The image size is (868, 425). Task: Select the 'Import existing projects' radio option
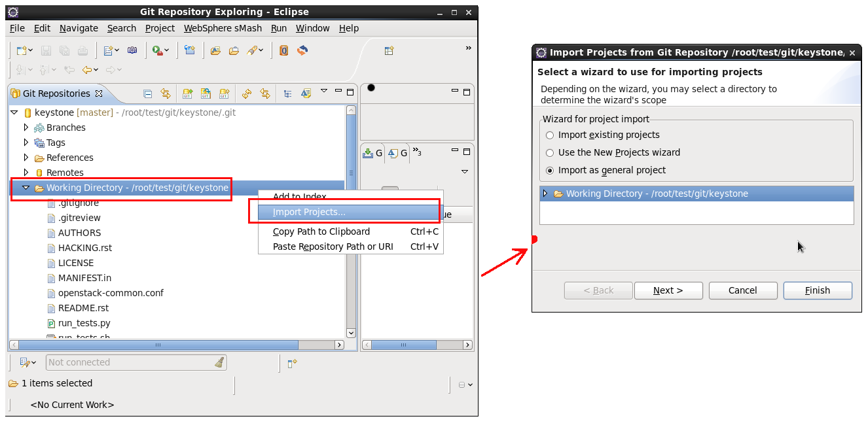click(x=550, y=135)
